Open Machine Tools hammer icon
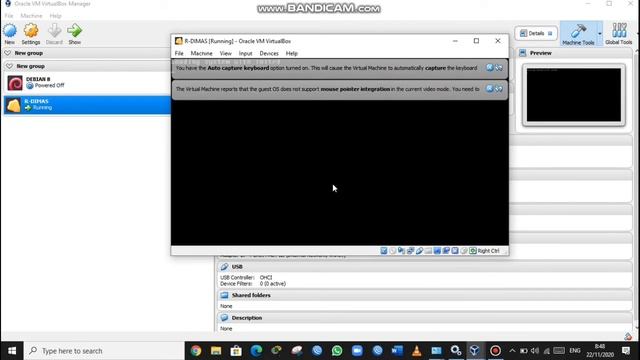 click(578, 31)
